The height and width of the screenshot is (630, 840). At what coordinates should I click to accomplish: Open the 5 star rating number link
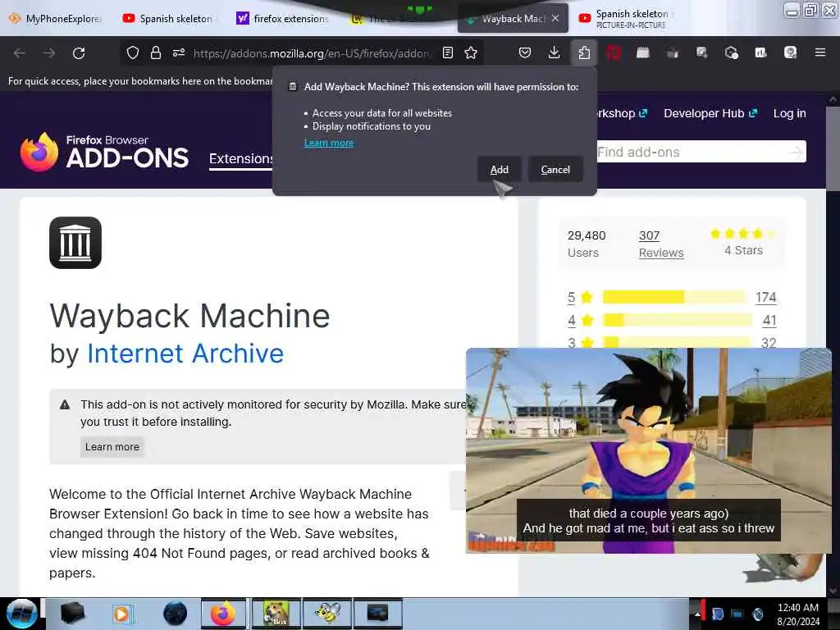pyautogui.click(x=572, y=297)
